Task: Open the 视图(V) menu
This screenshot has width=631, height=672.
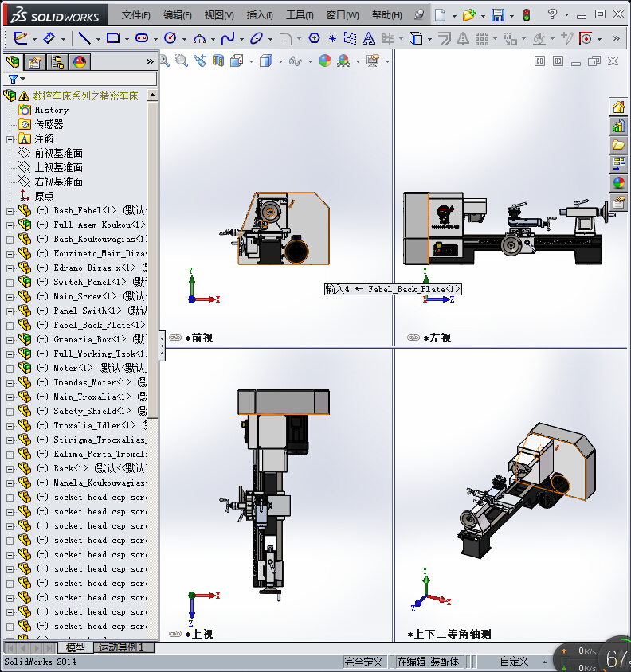Action: point(219,15)
